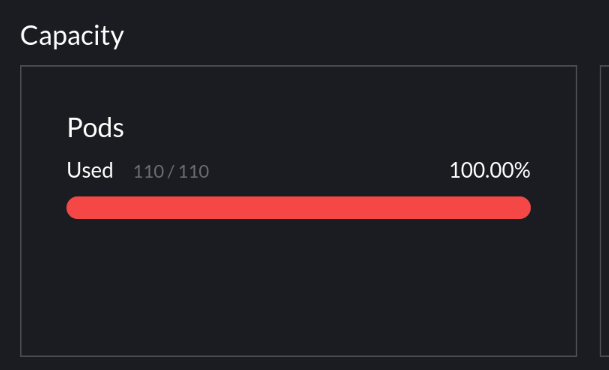Click the percent sign after 100.00

522,170
